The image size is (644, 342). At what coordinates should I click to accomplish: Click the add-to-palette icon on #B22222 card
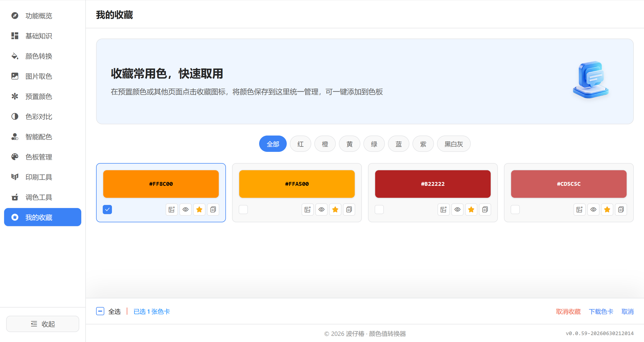tap(444, 210)
